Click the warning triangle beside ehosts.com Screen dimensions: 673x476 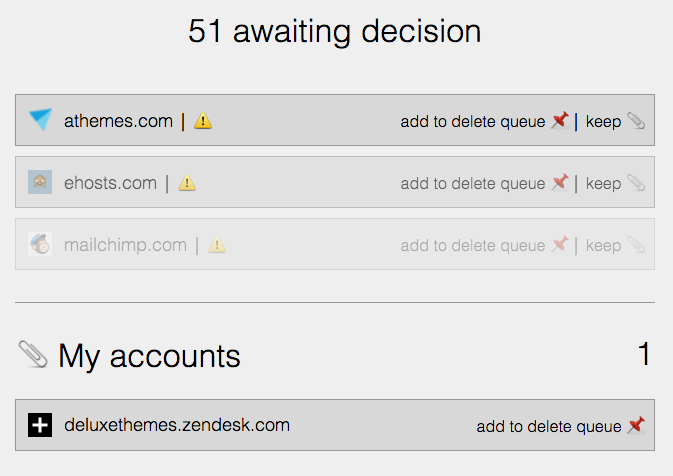(x=187, y=182)
